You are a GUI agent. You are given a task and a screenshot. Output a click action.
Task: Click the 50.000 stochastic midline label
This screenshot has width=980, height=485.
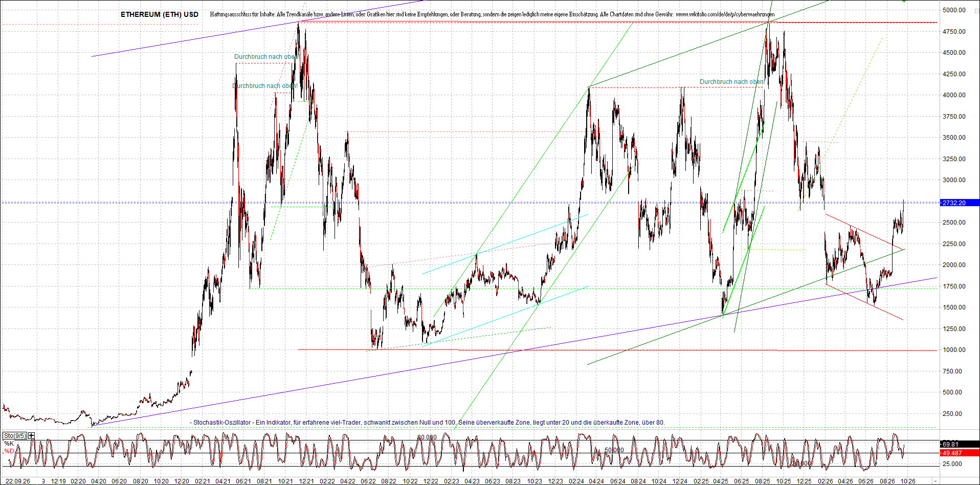click(x=614, y=450)
